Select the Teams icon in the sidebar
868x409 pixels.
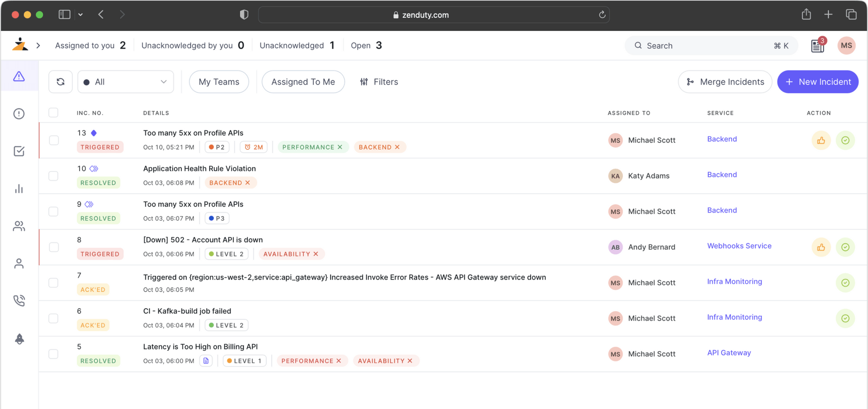pyautogui.click(x=19, y=226)
